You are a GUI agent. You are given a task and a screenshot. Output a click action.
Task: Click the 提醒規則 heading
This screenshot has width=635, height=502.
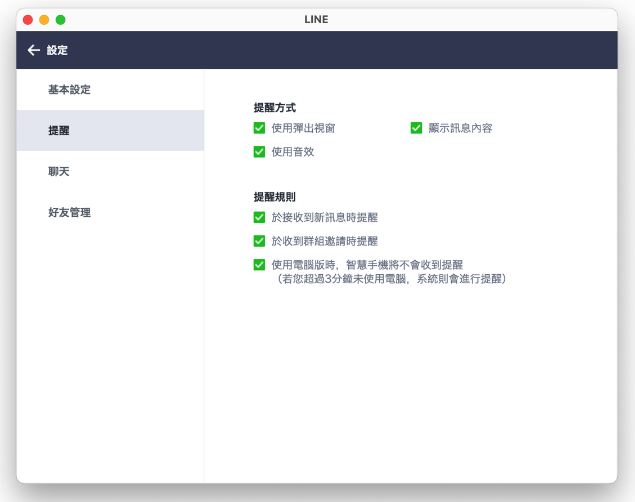(275, 197)
